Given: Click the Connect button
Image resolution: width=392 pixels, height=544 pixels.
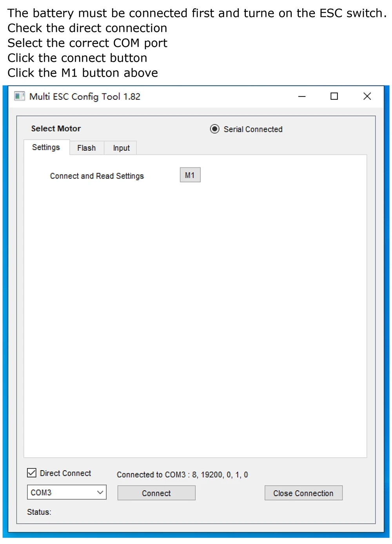Looking at the screenshot, I should 156,493.
